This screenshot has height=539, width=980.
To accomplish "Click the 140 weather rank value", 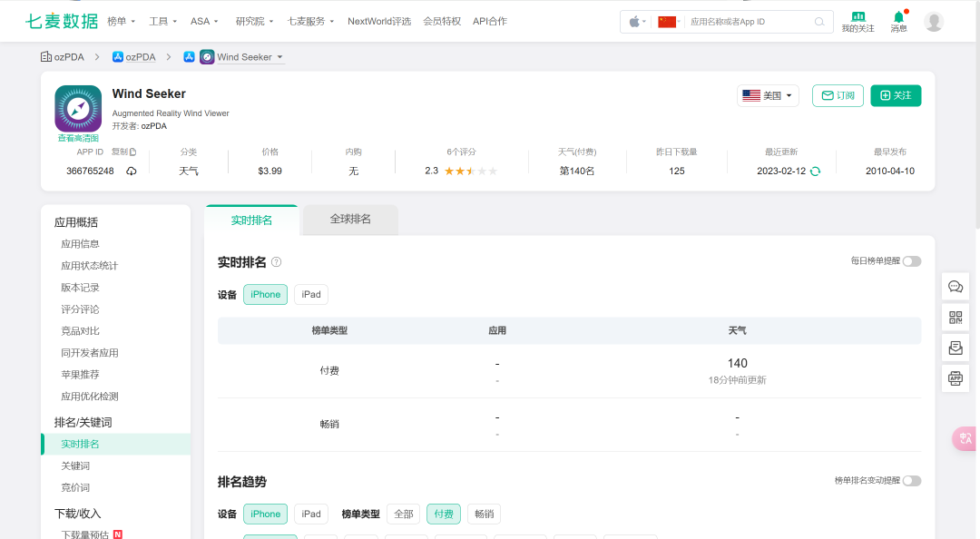I will pyautogui.click(x=738, y=363).
